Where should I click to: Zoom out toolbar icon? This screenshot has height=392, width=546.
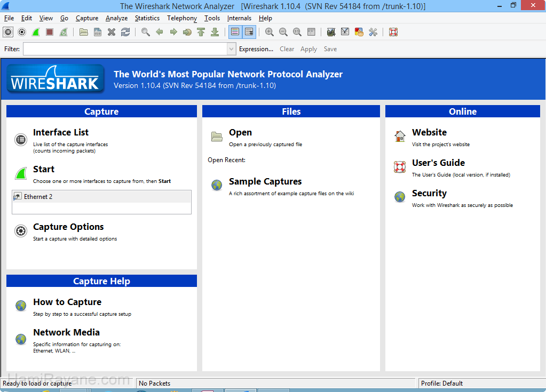pyautogui.click(x=283, y=32)
